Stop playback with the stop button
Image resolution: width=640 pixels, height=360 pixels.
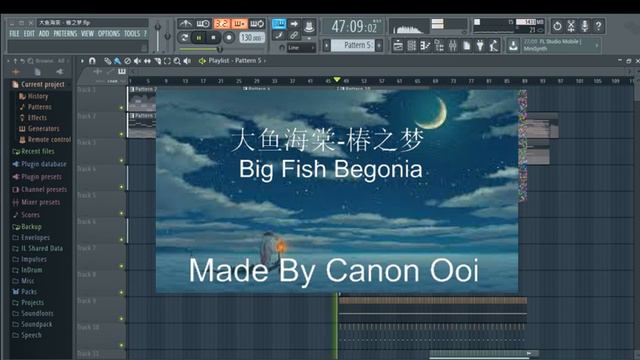point(213,38)
